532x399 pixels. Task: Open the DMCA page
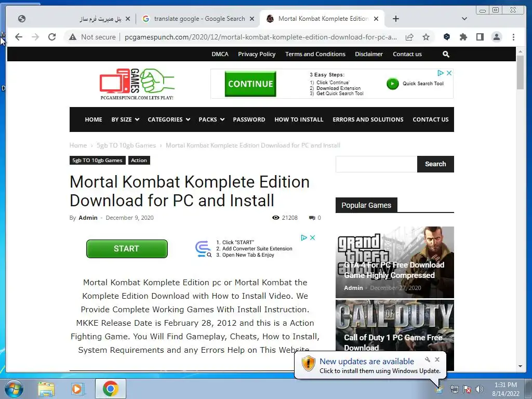[x=220, y=54]
